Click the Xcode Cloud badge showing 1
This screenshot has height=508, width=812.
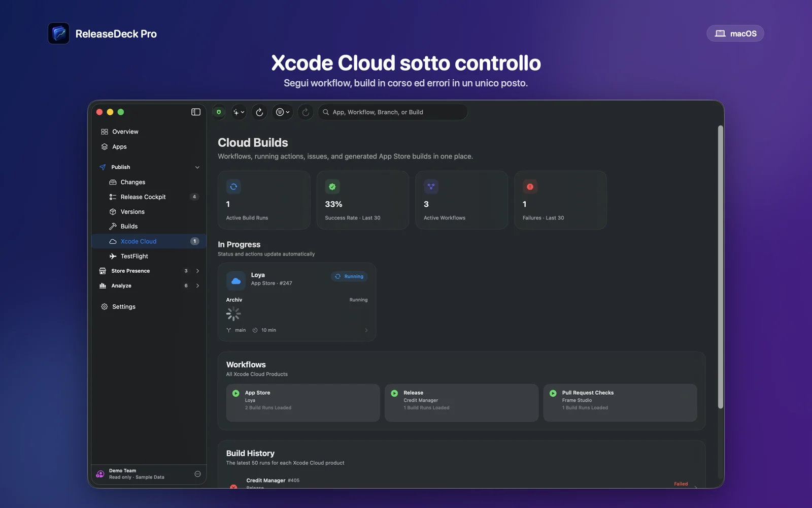click(194, 241)
